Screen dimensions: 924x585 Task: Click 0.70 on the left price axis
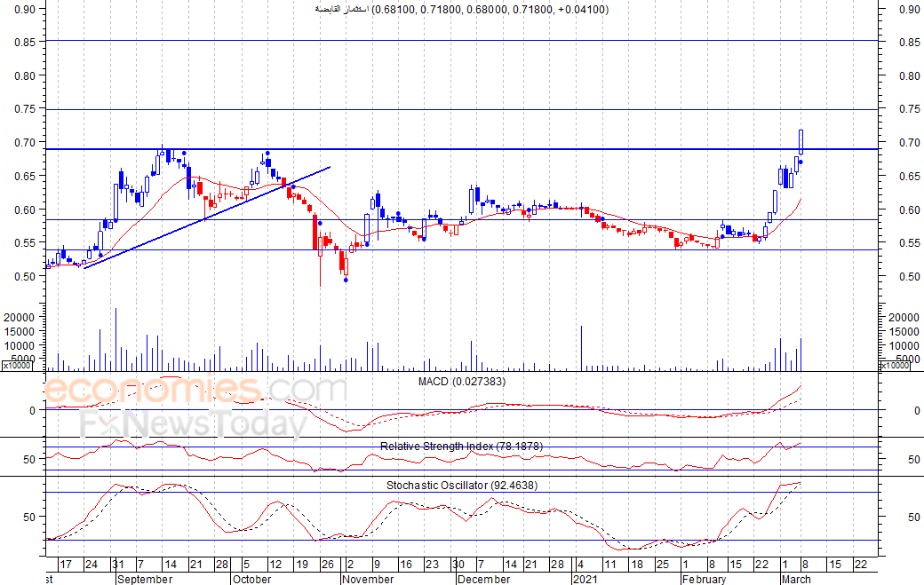click(x=25, y=142)
